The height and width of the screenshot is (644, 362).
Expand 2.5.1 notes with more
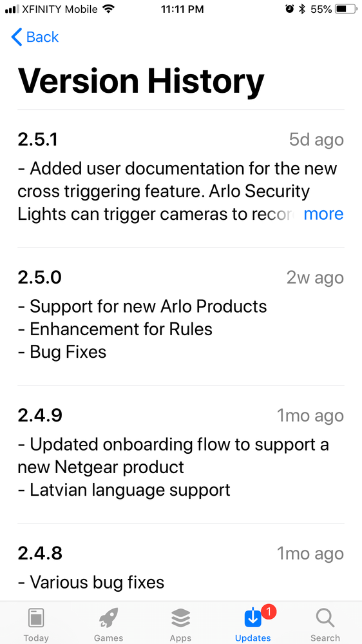(x=323, y=214)
